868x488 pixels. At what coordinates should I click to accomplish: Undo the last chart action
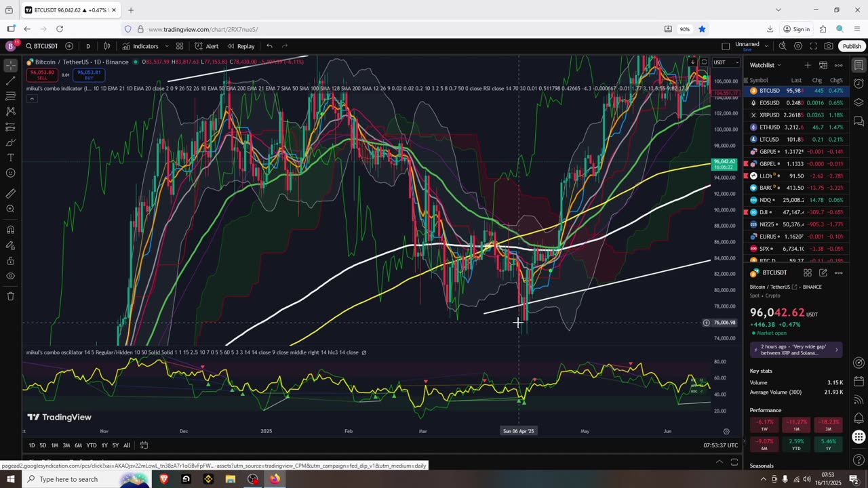(x=269, y=46)
